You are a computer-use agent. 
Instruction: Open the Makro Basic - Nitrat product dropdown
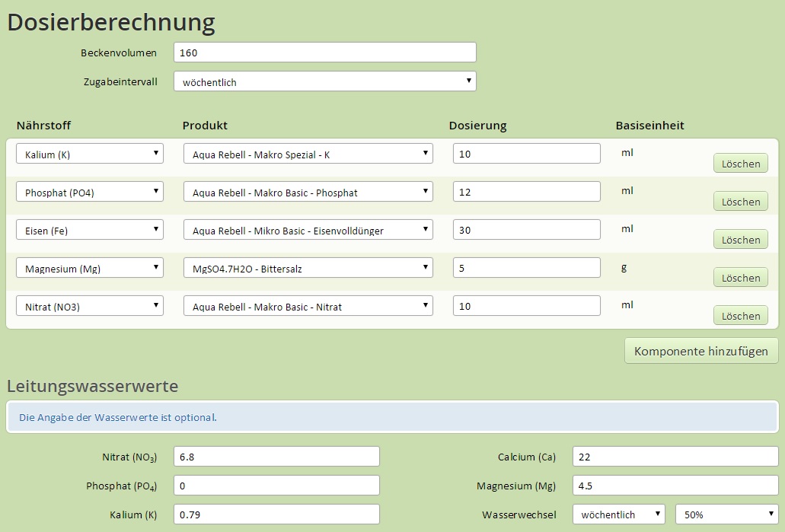pos(308,306)
